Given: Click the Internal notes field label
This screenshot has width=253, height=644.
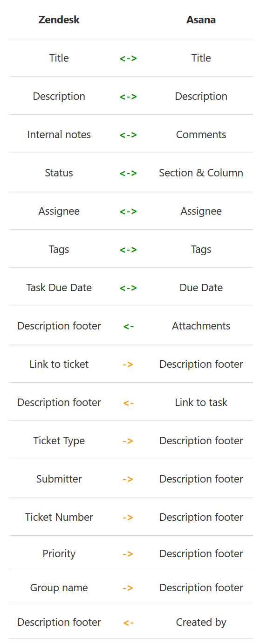Looking at the screenshot, I should [x=59, y=134].
